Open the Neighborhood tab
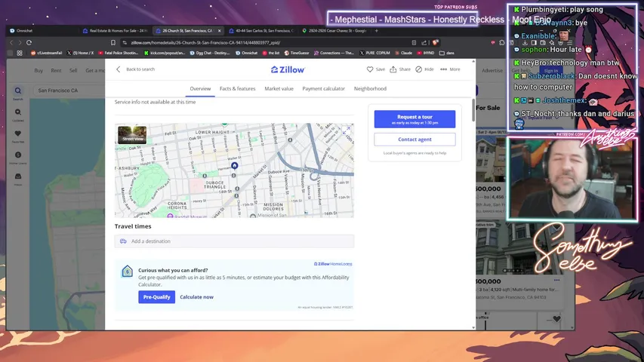The image size is (644, 362). click(370, 89)
